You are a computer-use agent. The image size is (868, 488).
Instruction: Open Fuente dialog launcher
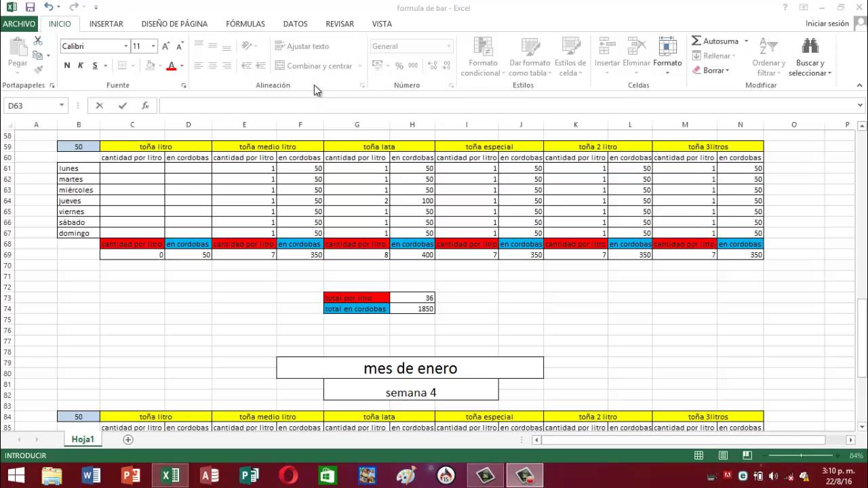pyautogui.click(x=184, y=86)
